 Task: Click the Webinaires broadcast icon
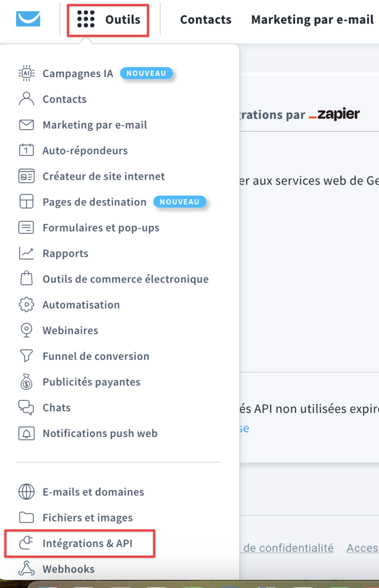[x=26, y=330]
